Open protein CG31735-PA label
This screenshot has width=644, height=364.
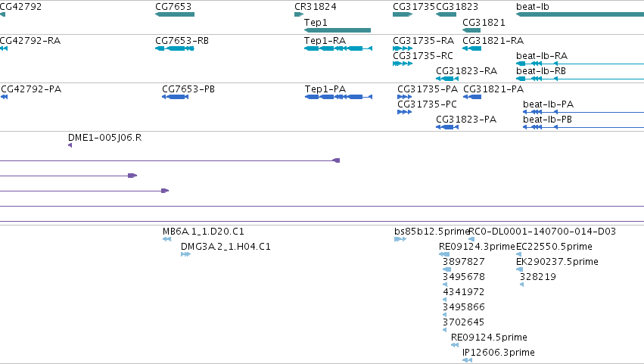point(428,89)
